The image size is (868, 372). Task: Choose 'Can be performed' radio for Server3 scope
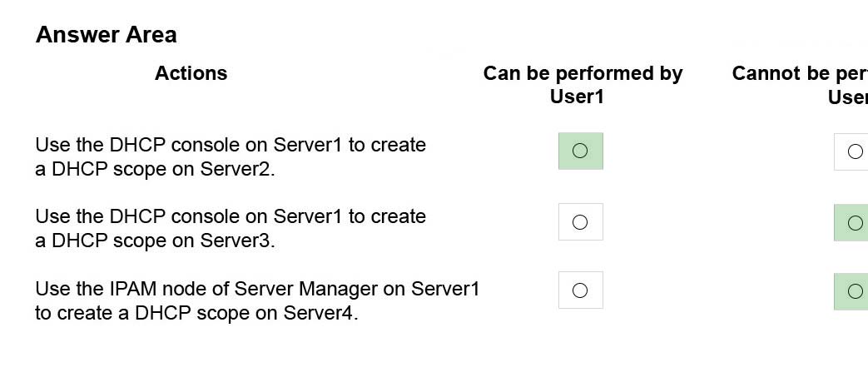coord(580,222)
